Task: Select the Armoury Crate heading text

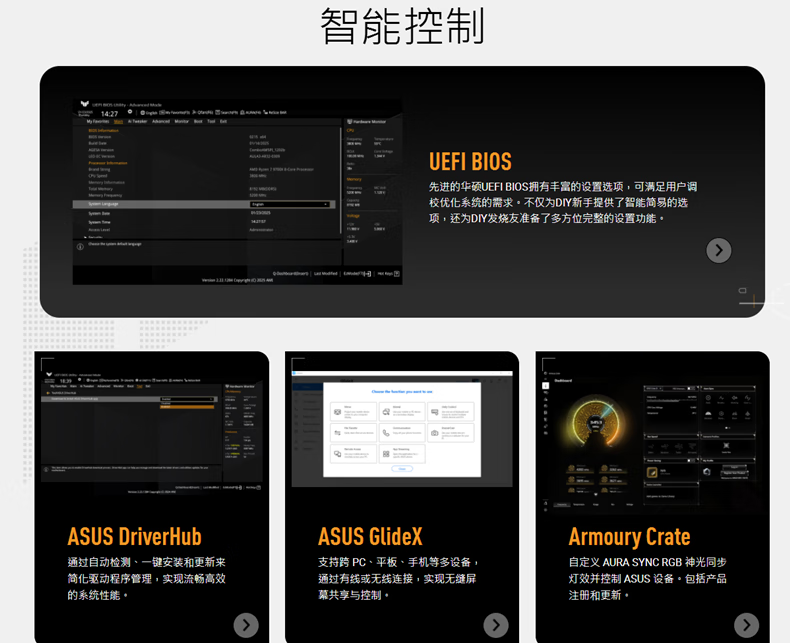Action: [629, 537]
